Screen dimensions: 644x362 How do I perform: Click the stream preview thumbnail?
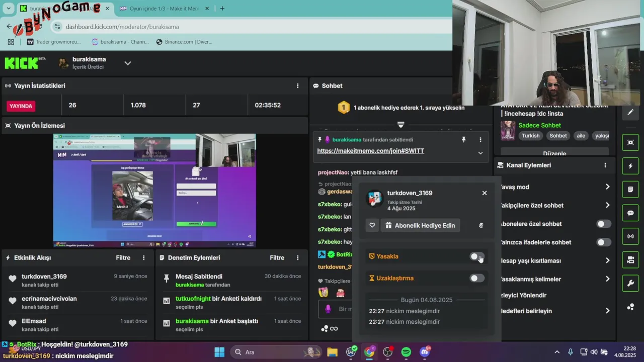coord(154,191)
